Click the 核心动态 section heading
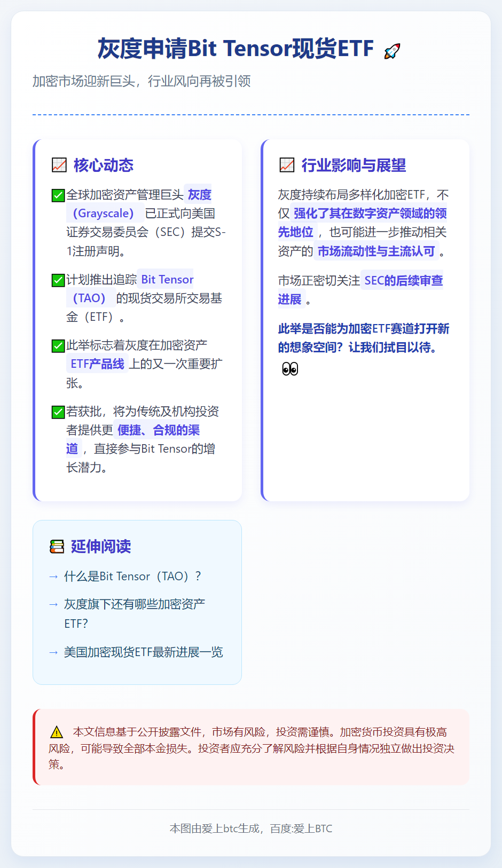The width and height of the screenshot is (502, 868). (104, 165)
